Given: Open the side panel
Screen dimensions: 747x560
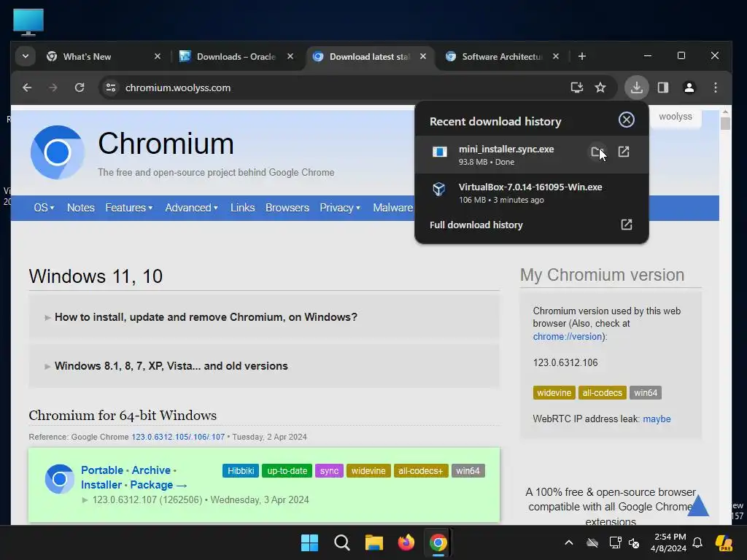Looking at the screenshot, I should click(662, 87).
